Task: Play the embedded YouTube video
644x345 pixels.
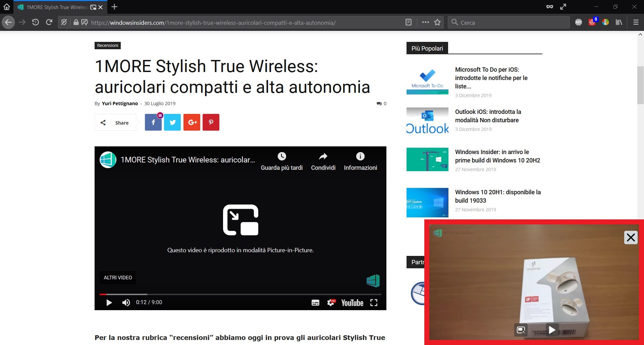Action: [109, 302]
